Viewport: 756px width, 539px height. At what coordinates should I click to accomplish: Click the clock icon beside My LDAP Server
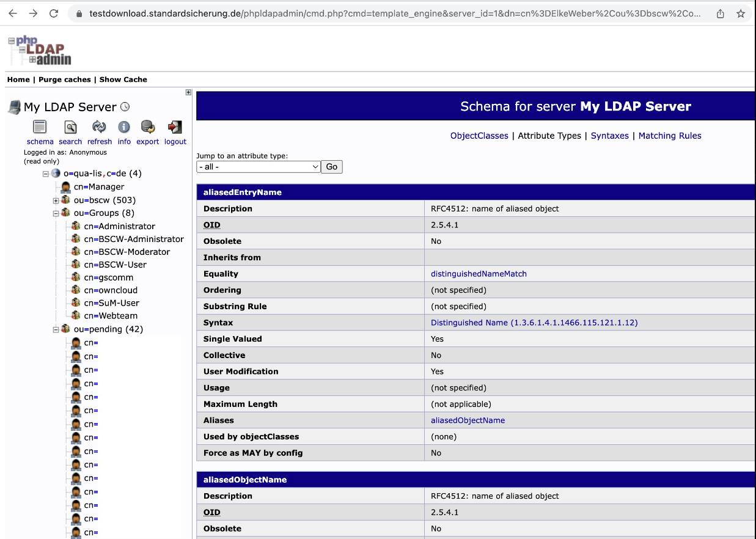point(125,107)
